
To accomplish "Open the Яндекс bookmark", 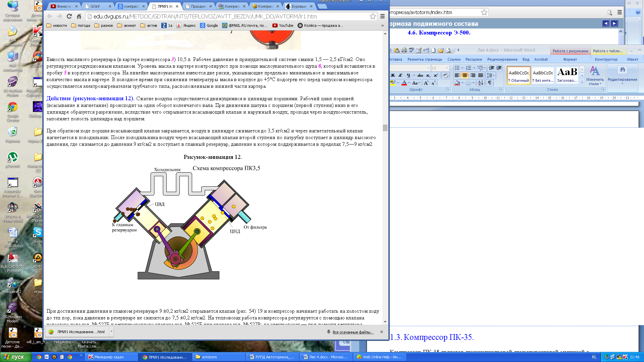I will (186, 25).
